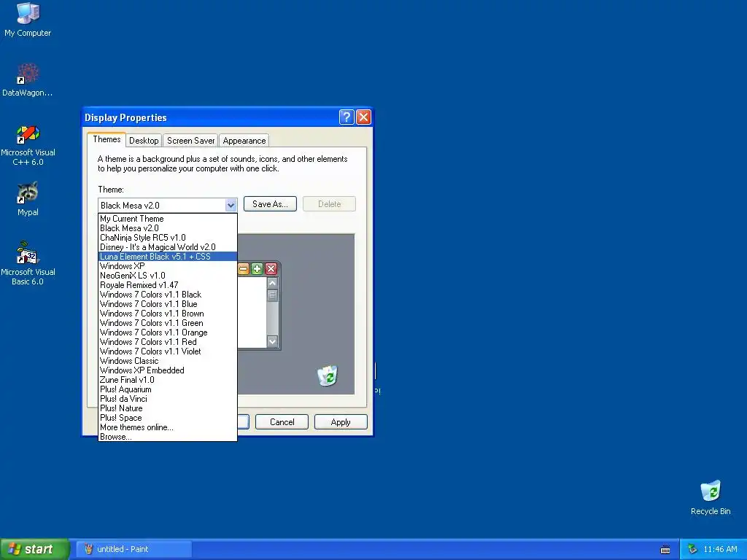Viewport: 747px width, 560px height.
Task: Choose Disney - It's a Magical World v2.0
Action: (168, 247)
